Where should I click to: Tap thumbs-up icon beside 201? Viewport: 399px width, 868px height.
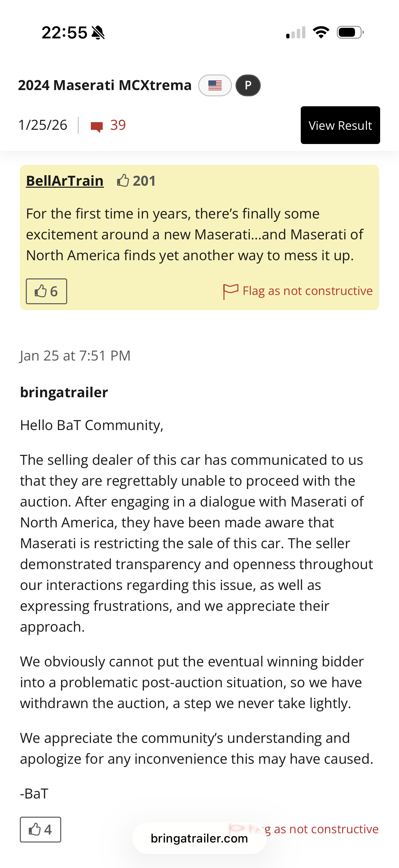point(123,181)
